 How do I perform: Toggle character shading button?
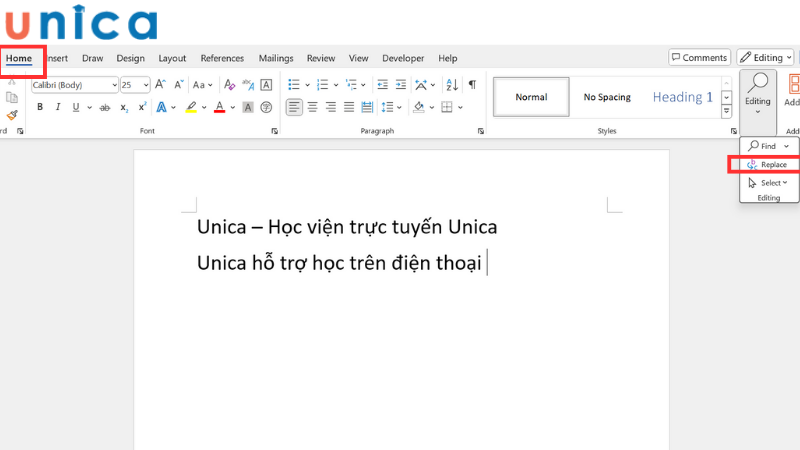click(x=247, y=107)
